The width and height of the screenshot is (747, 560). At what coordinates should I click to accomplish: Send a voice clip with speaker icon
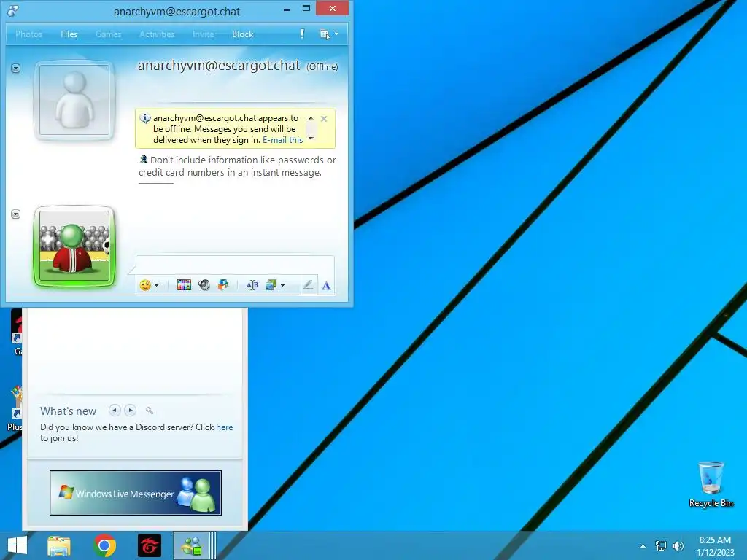[204, 285]
